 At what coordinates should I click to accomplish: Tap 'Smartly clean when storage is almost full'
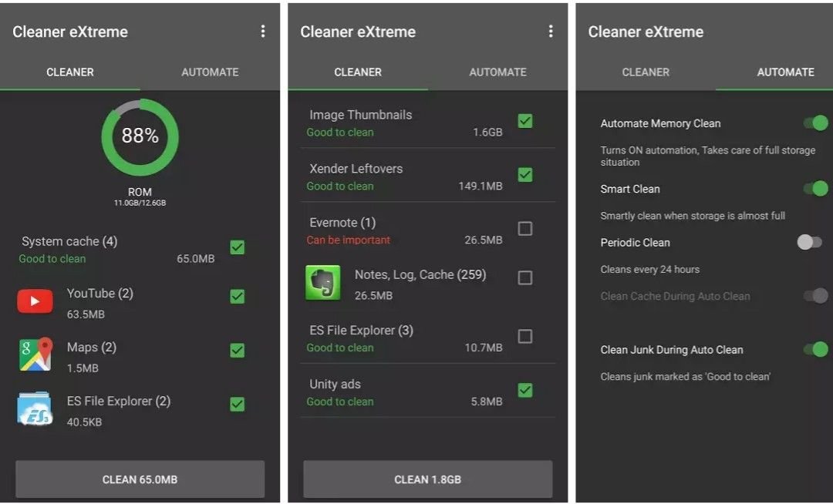(x=692, y=215)
